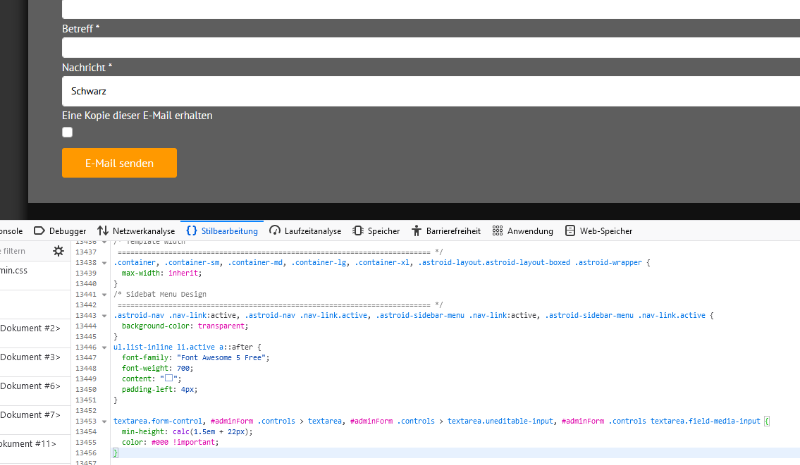Open the Anwendung tab
The width and height of the screenshot is (800, 465).
(x=522, y=231)
